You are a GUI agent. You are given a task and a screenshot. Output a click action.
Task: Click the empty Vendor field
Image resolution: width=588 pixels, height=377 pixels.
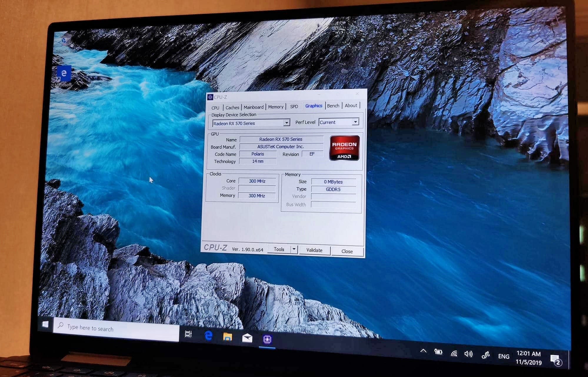tap(333, 197)
